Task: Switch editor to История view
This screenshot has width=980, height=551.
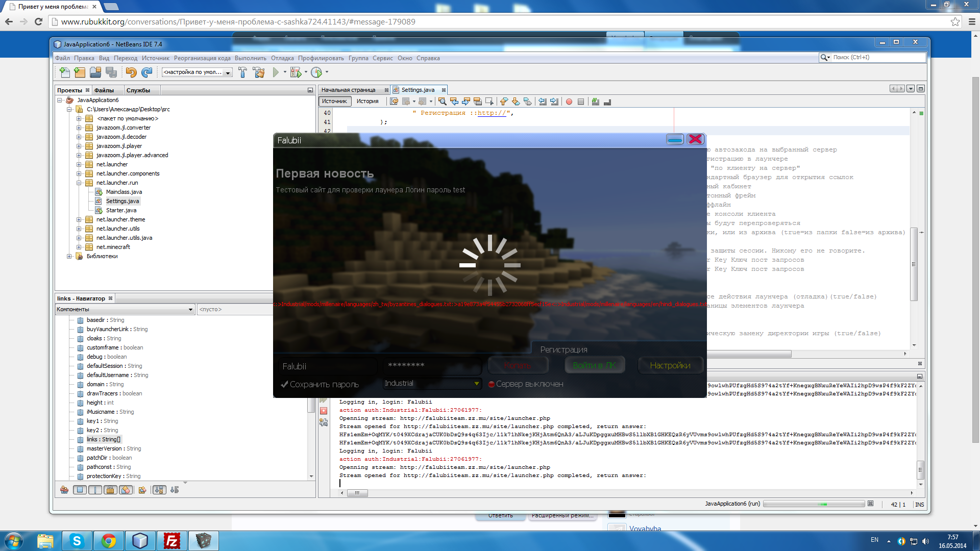Action: (x=367, y=101)
